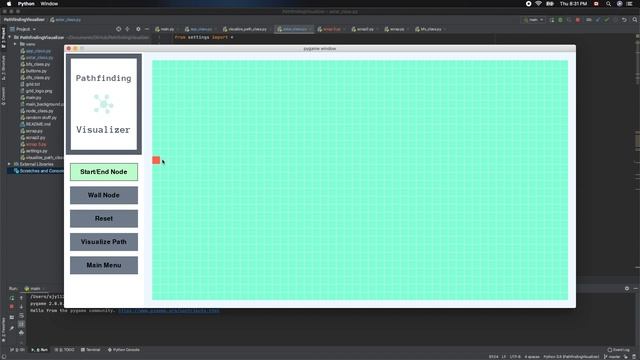This screenshot has height=360, width=640.
Task: Open node_class.py in the project tree
Action: click(x=37, y=111)
